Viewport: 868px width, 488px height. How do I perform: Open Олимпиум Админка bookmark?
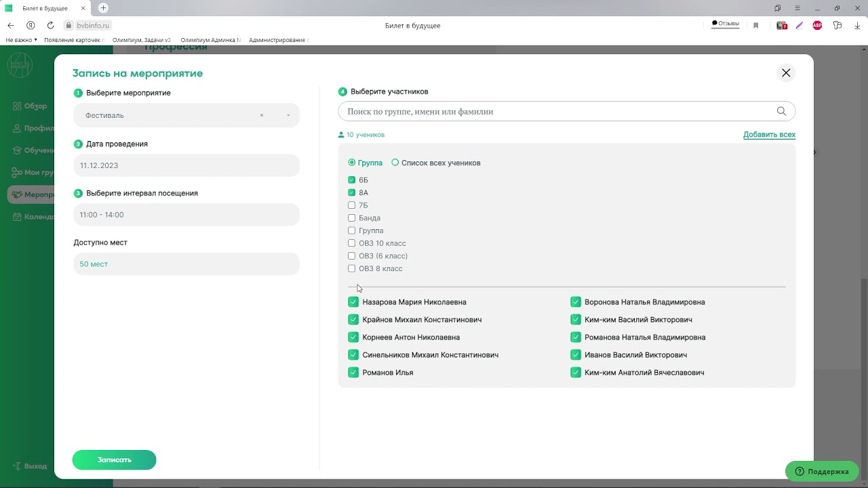click(x=211, y=40)
